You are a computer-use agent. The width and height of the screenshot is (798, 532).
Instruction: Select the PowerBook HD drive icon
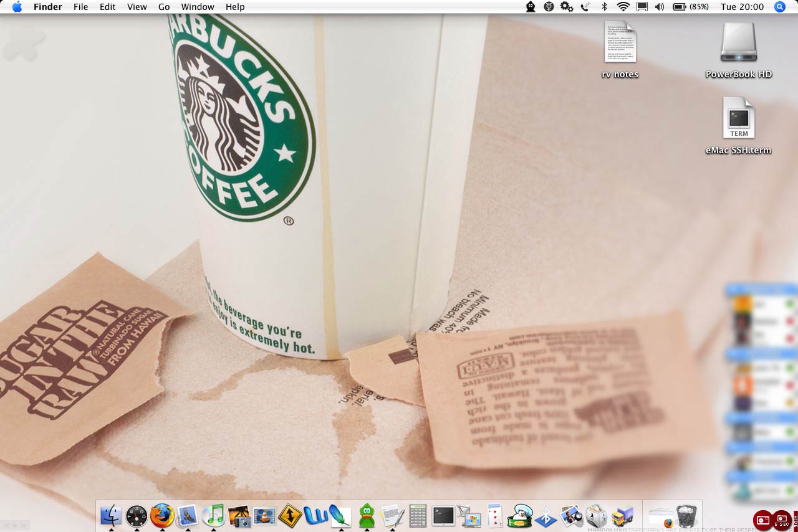coord(739,50)
